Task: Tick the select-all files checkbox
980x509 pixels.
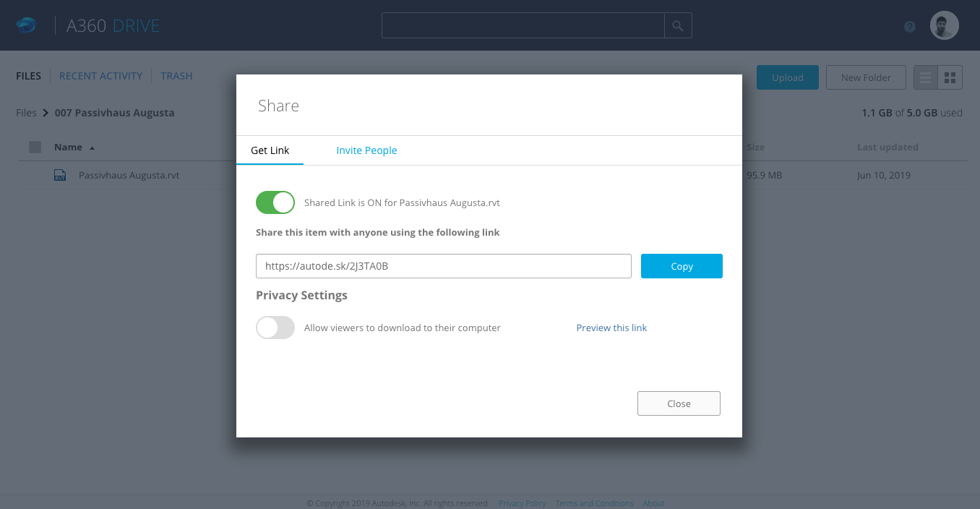Action: point(35,147)
